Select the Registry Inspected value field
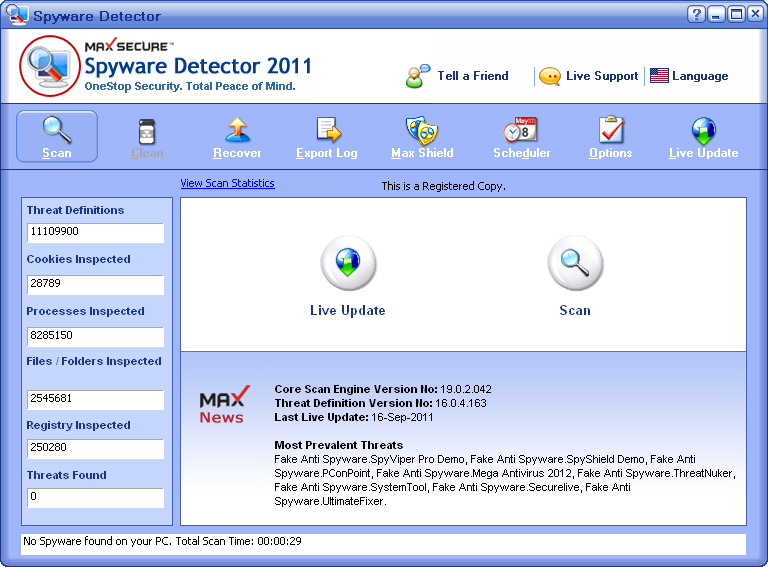This screenshot has height=567, width=768. tap(95, 448)
